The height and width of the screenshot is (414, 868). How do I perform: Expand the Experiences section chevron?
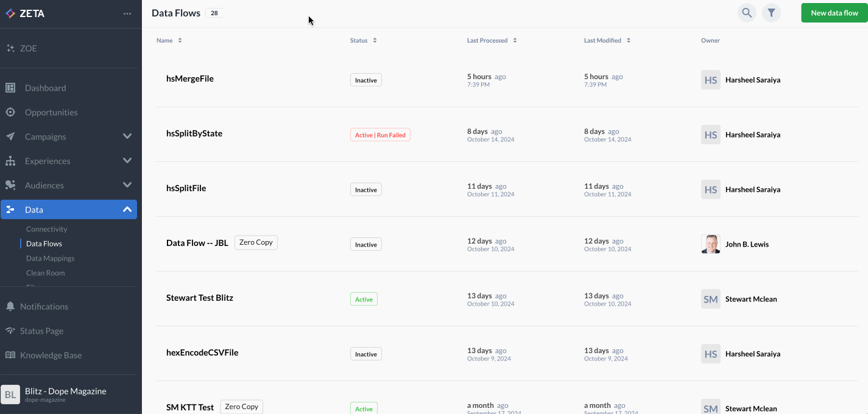tap(127, 161)
